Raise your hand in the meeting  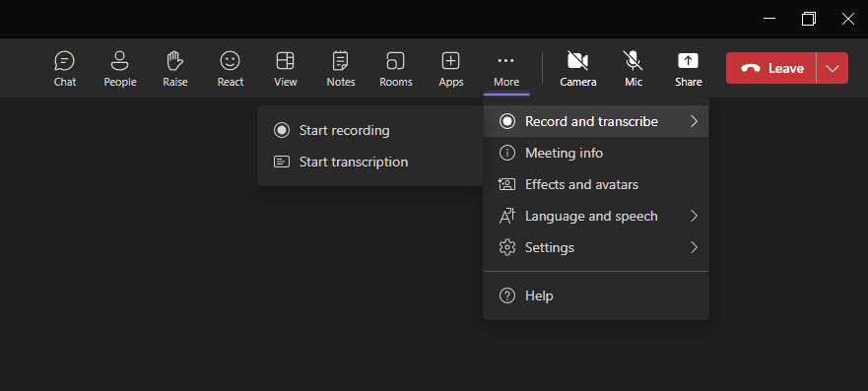click(175, 69)
